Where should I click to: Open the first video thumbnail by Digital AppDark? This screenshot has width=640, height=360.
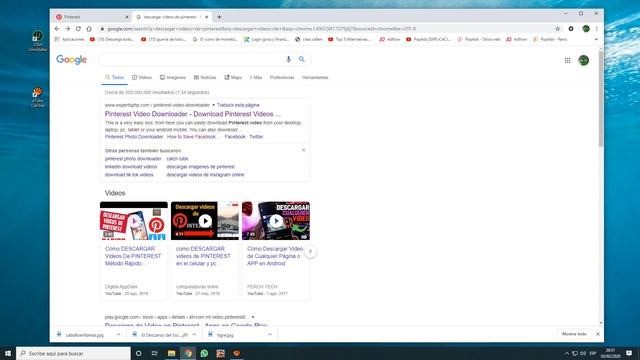click(134, 221)
